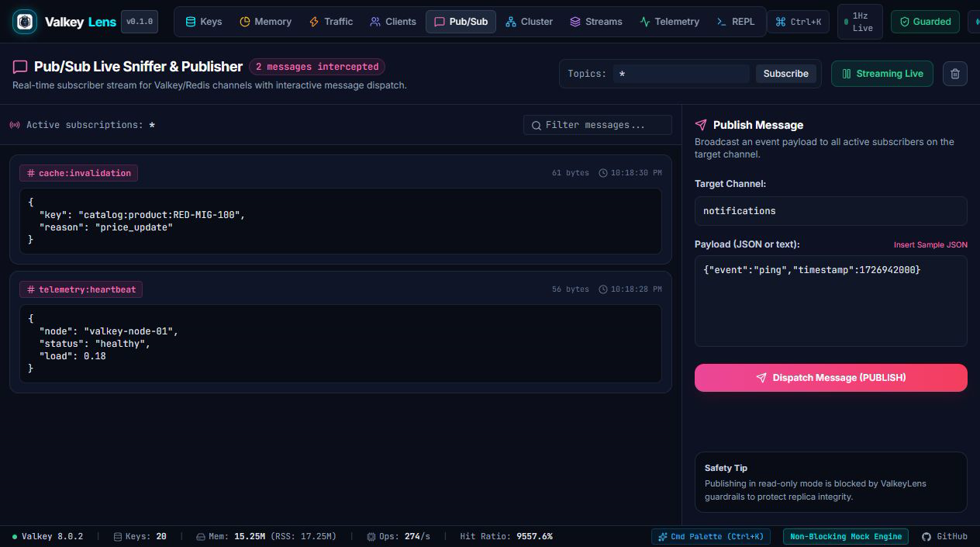Click the clock icon beside 10:18:30 PM
This screenshot has width=980, height=547.
click(604, 173)
